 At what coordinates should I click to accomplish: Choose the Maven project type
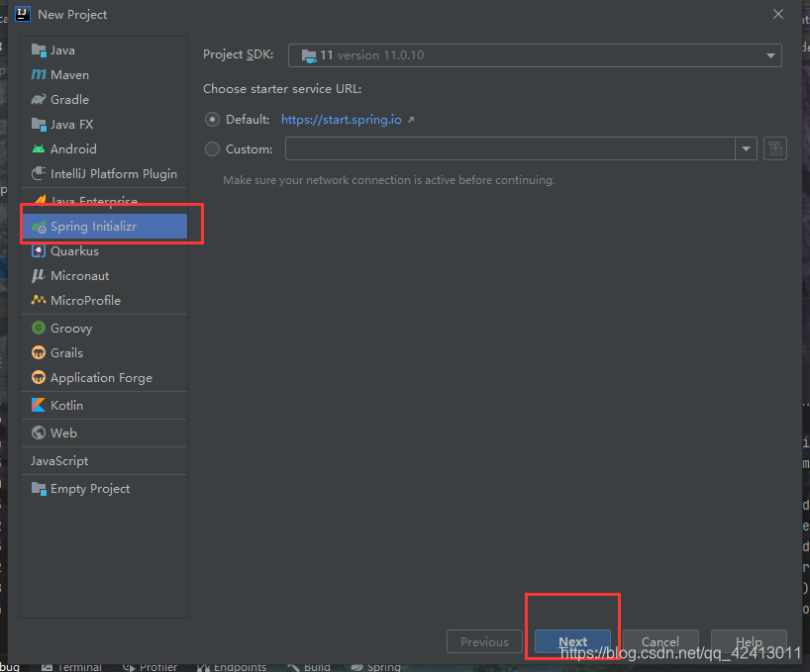click(104, 75)
